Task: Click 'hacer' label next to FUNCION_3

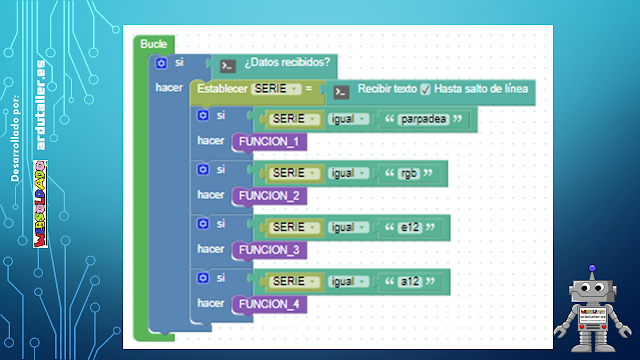Action: tap(211, 249)
